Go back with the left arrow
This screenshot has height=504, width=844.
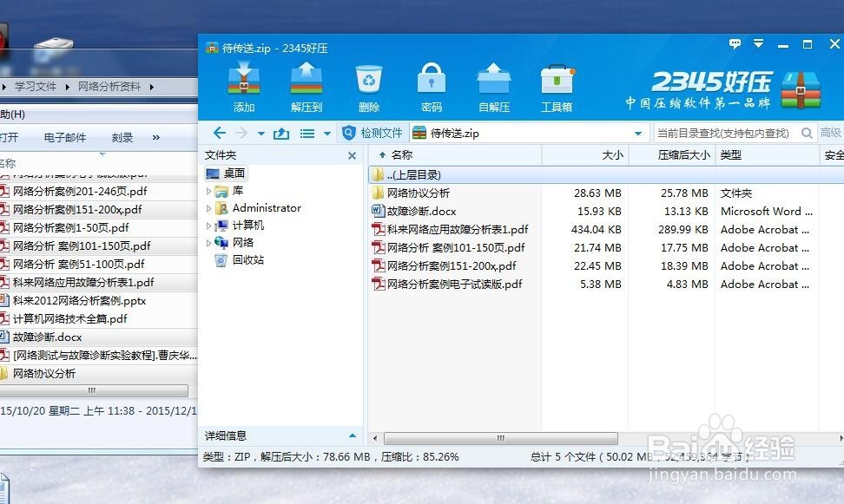click(x=219, y=133)
